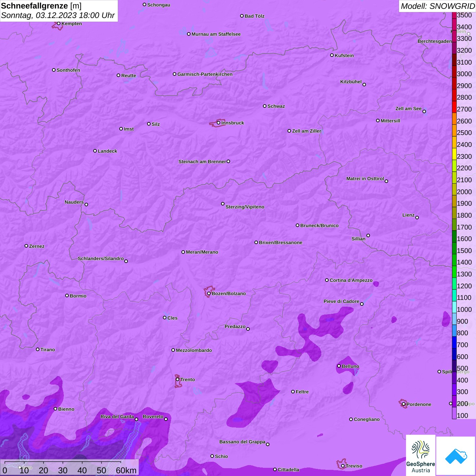Screen dimensions: 476x476
Task: Click the Cles label
Action: (x=172, y=318)
